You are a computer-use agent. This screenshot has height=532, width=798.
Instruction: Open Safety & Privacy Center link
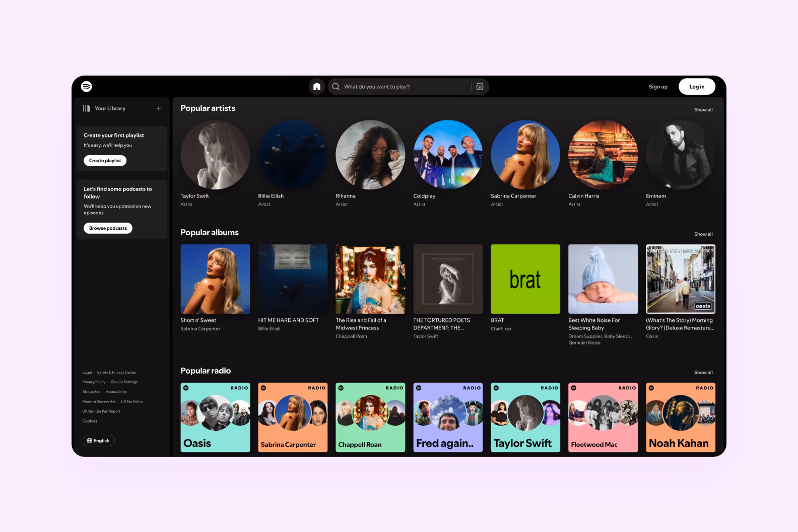tap(117, 373)
